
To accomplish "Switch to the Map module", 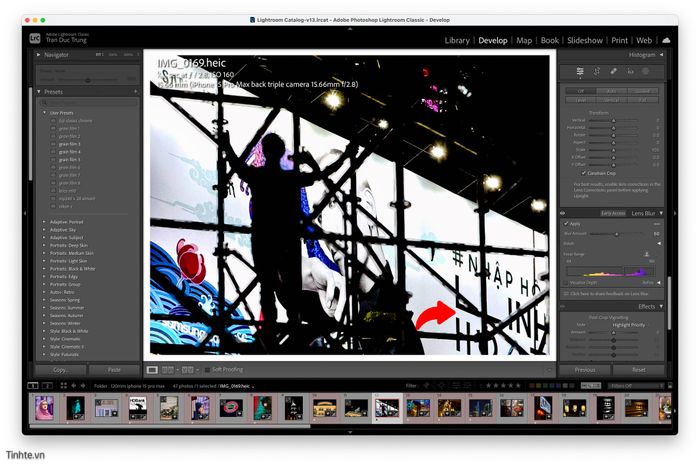I will 524,40.
